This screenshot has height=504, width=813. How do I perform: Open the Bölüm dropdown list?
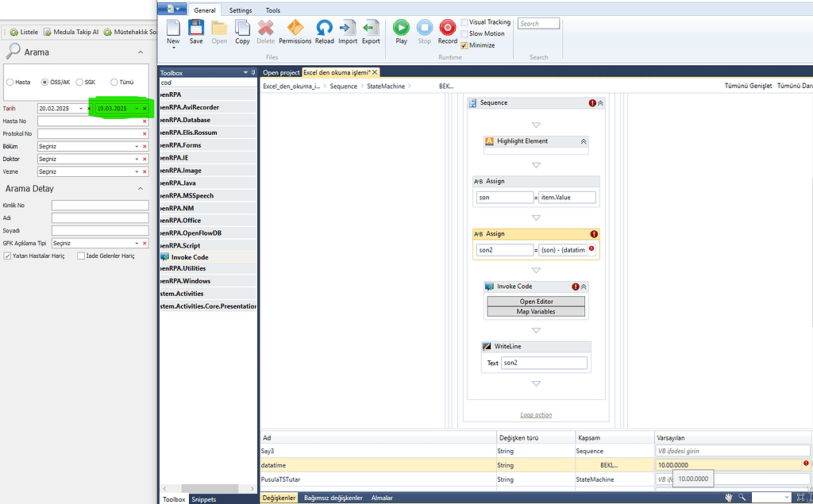(137, 146)
